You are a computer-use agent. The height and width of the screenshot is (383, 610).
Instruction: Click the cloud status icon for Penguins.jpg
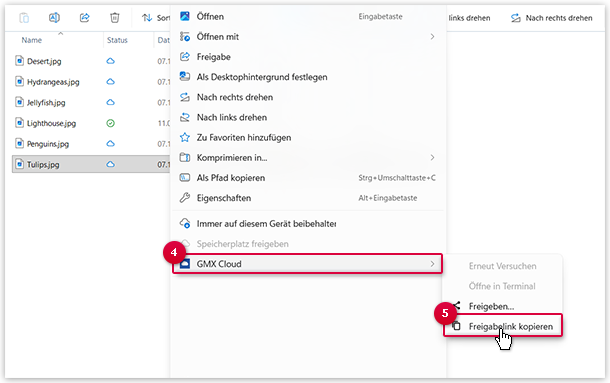coord(110,144)
